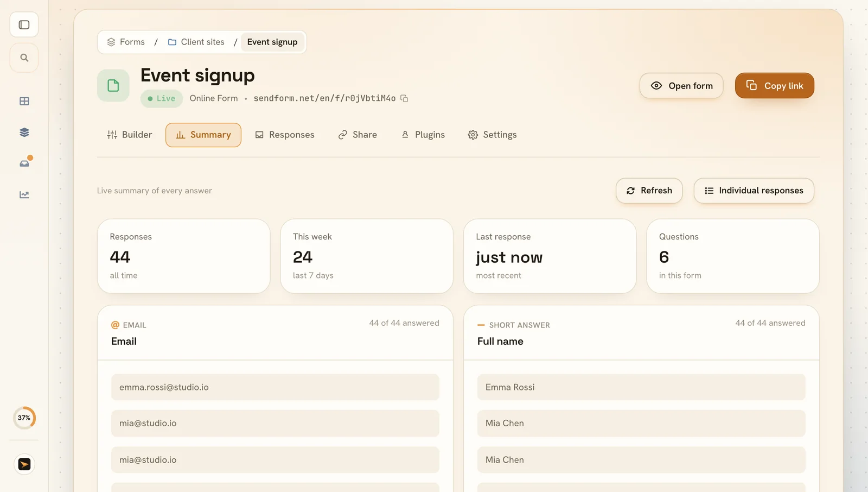Screen dimensions: 868x492
Task: Switch to the Summary tab
Action: pos(203,135)
